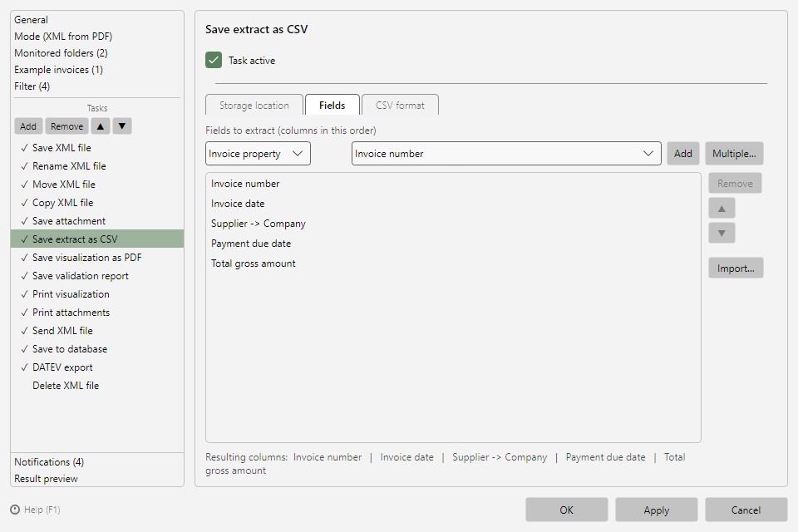Open the Invoice property dropdown
This screenshot has height=532, width=798.
[258, 154]
